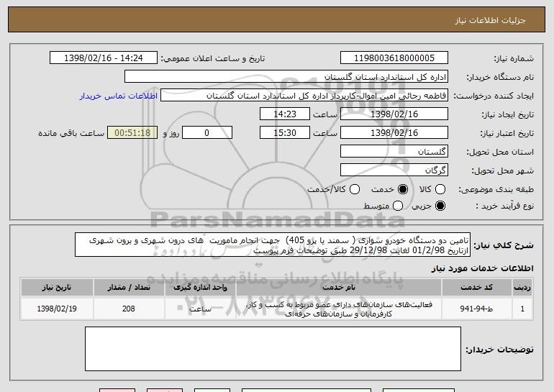Click the remaining days field showing 0
The image size is (554, 392).
207,133
